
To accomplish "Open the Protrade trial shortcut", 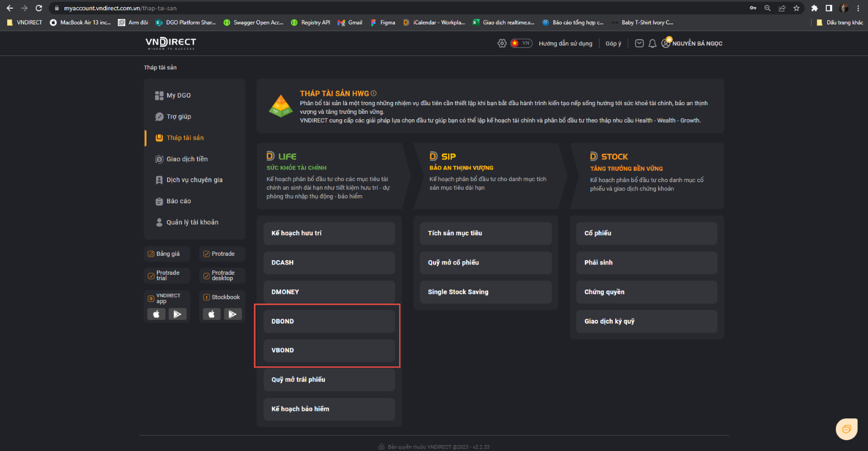I will [167, 275].
